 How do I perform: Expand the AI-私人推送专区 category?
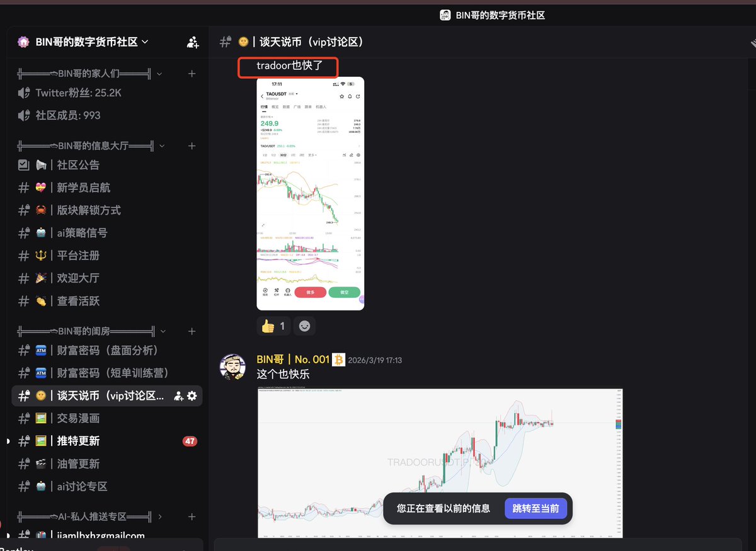89,517
